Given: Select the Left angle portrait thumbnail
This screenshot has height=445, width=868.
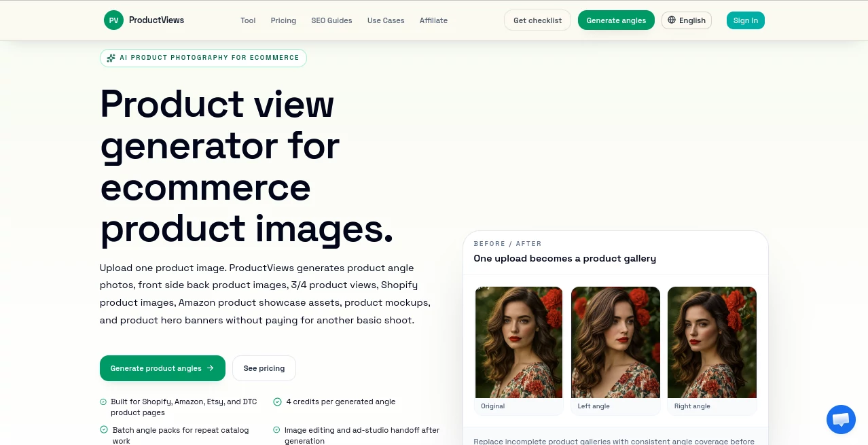Looking at the screenshot, I should 615,342.
